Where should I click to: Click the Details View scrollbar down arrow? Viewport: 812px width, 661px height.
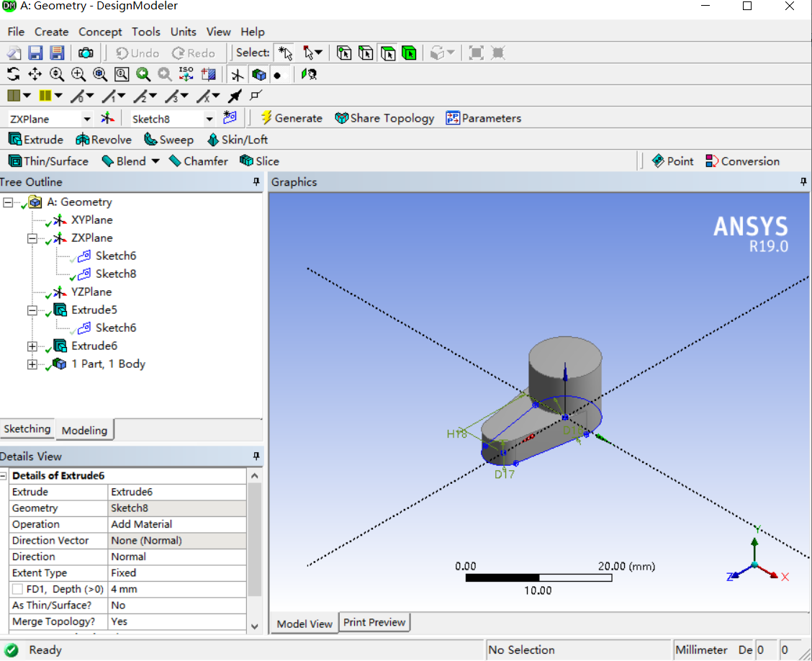tap(254, 626)
